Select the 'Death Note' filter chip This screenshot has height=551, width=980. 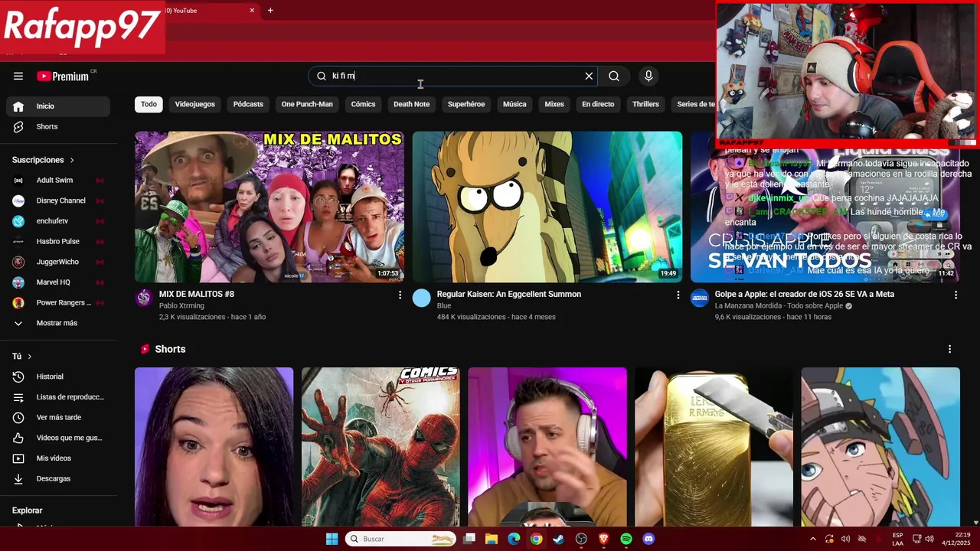point(411,104)
